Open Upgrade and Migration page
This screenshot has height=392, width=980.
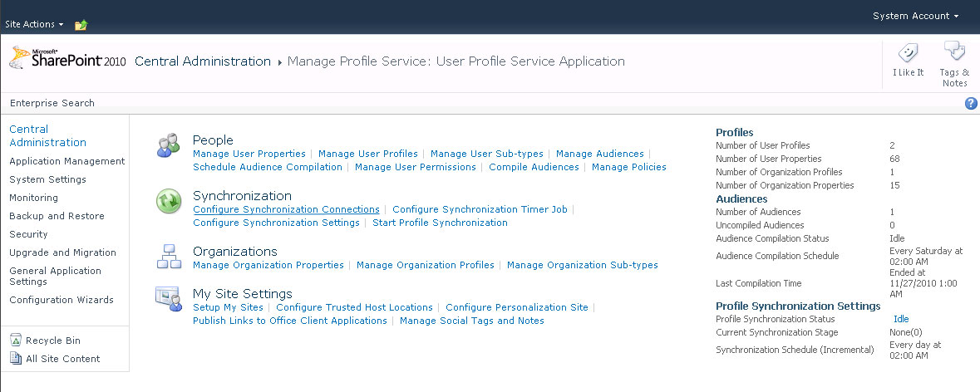(x=62, y=252)
